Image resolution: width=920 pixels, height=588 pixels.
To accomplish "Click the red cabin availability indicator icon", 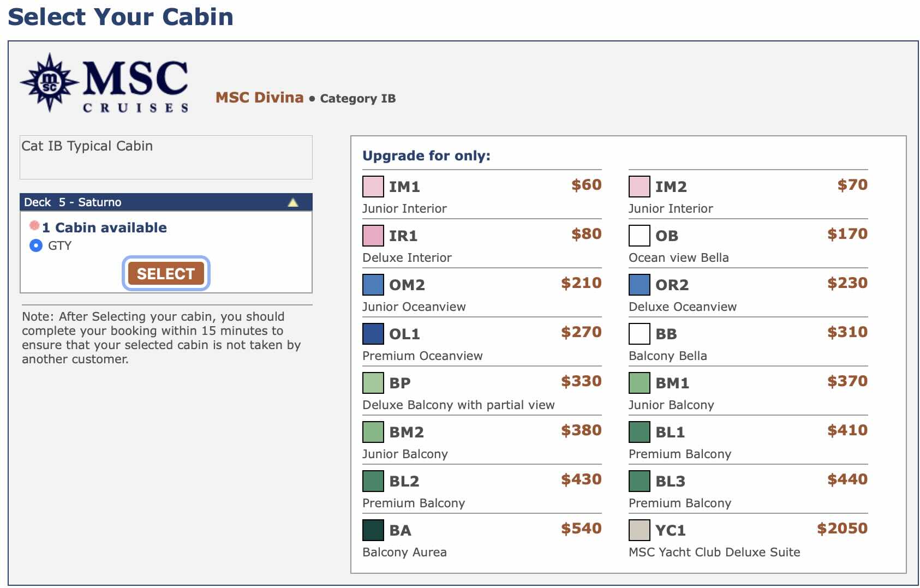I will pyautogui.click(x=34, y=225).
